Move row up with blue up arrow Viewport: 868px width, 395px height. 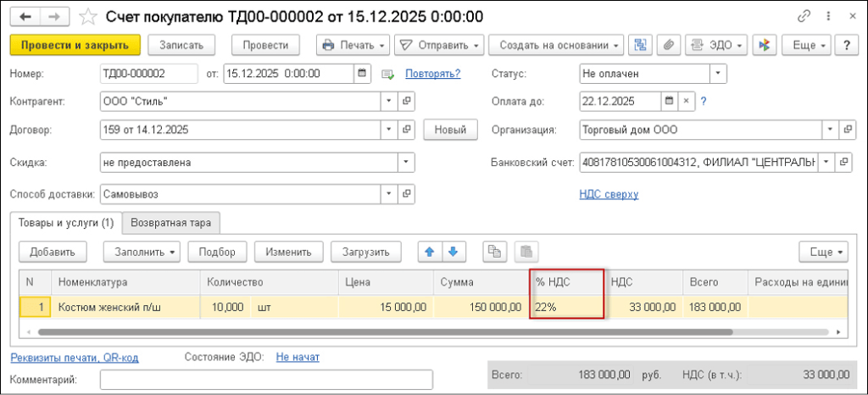click(x=429, y=251)
